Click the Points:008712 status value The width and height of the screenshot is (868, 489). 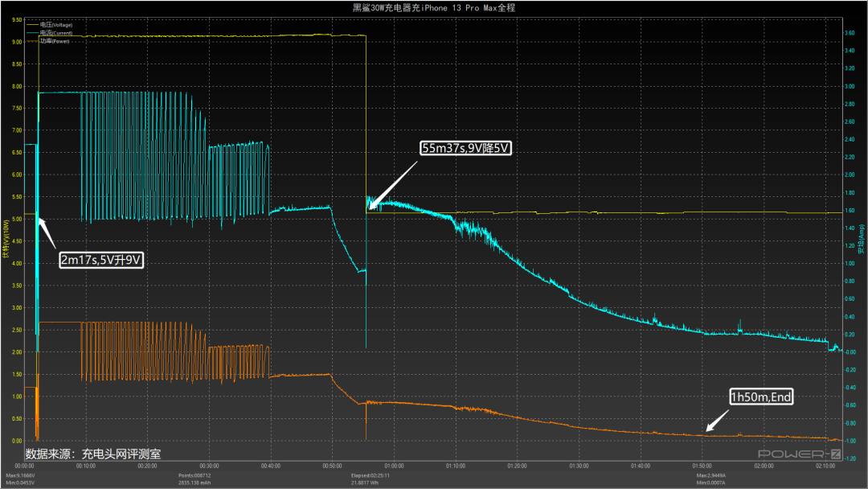tap(194, 475)
